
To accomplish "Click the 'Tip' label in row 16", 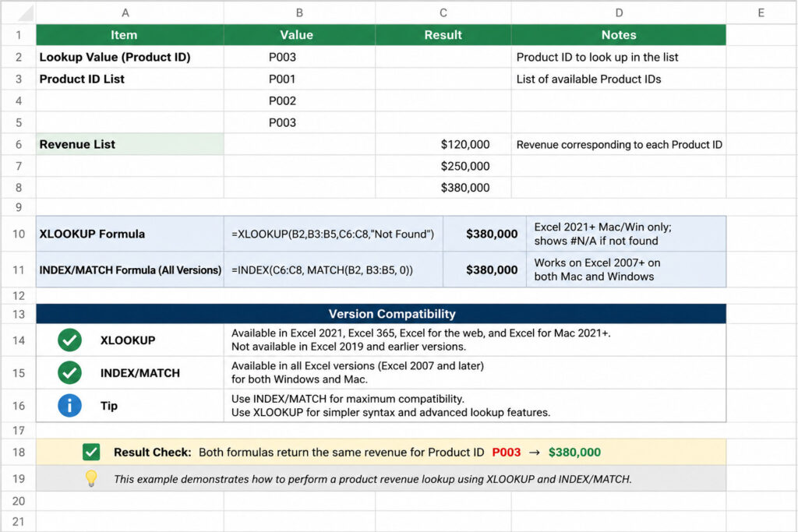I will pos(109,405).
